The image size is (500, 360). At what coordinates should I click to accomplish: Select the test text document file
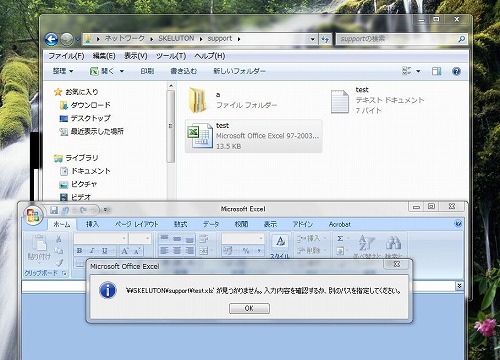click(x=378, y=100)
